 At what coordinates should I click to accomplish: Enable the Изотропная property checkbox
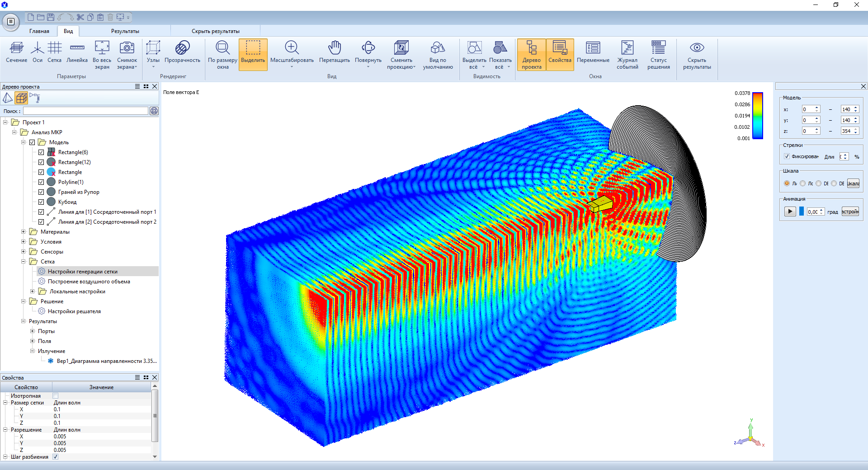click(x=56, y=396)
